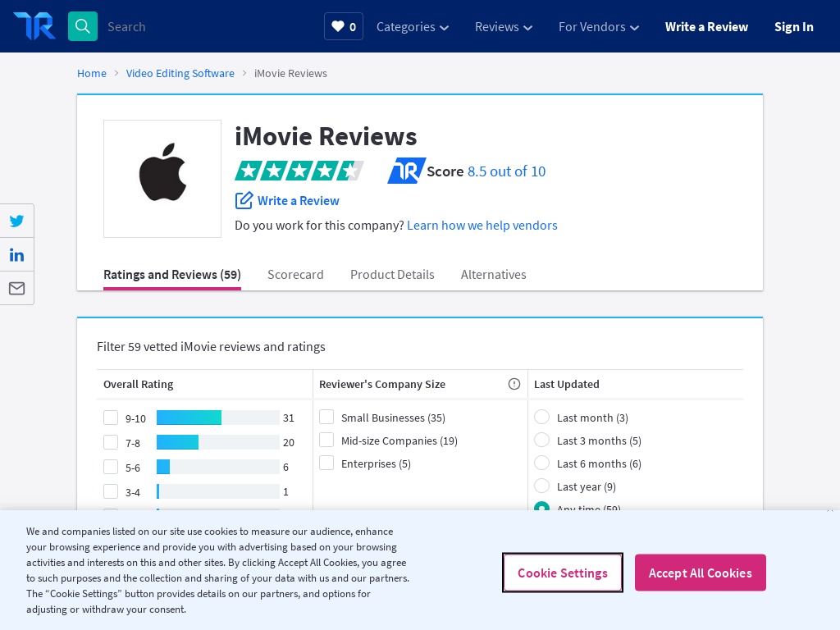840x630 pixels.
Task: Expand the Reviews dropdown menu
Action: [504, 27]
